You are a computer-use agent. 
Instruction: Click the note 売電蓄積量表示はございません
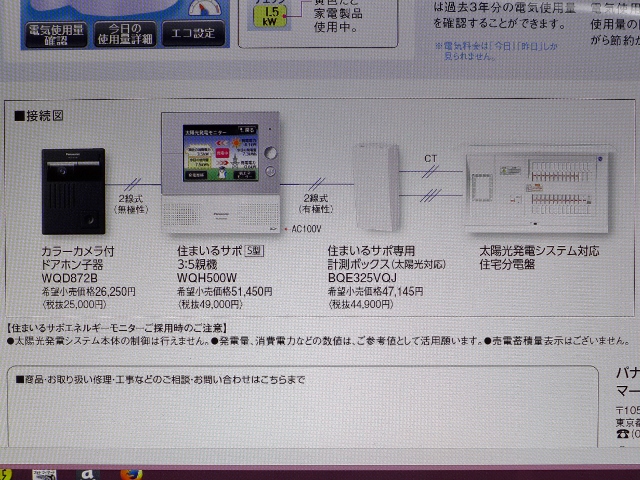click(558, 340)
